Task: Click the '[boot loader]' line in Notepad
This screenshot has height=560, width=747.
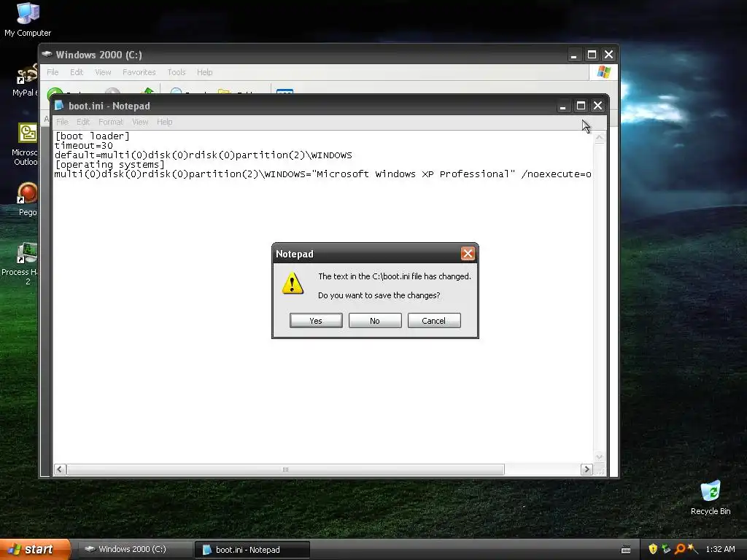Action: [x=92, y=136]
